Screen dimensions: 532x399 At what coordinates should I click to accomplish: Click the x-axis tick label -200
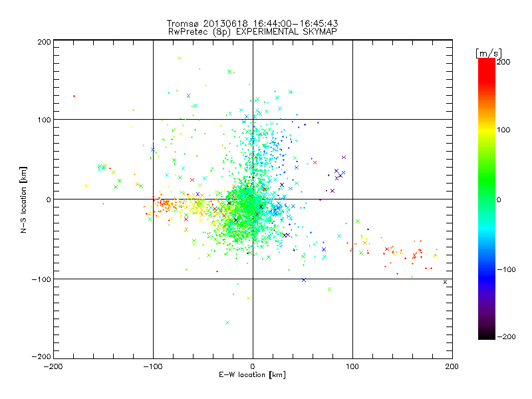[53, 367]
